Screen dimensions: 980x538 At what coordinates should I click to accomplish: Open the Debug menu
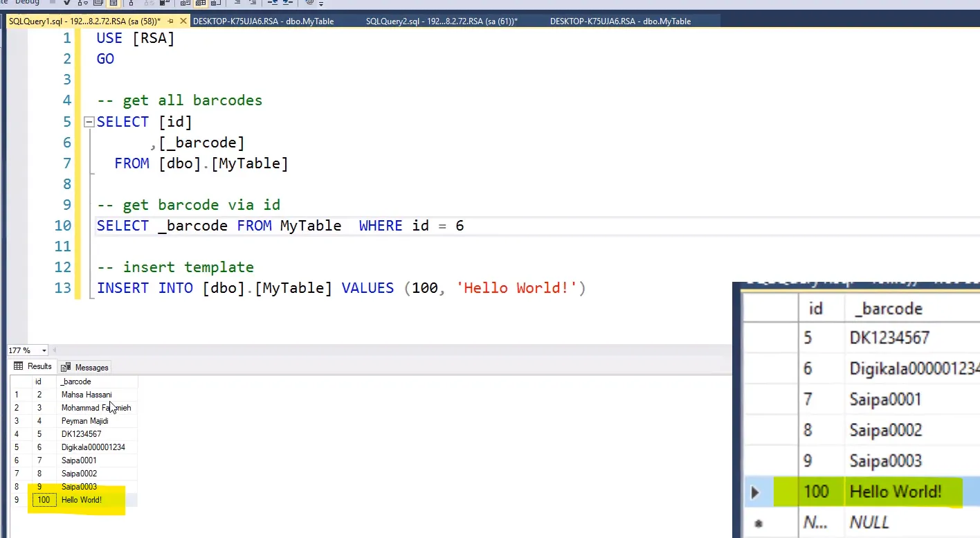point(26,2)
